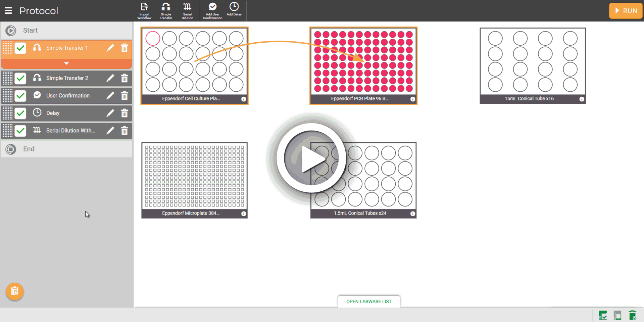Click the Import Workflow icon
Viewport: 644px width, 322px height.
tap(144, 11)
